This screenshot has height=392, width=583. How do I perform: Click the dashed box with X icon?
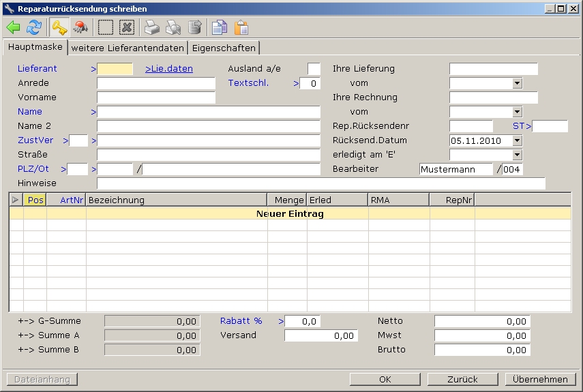tap(127, 27)
